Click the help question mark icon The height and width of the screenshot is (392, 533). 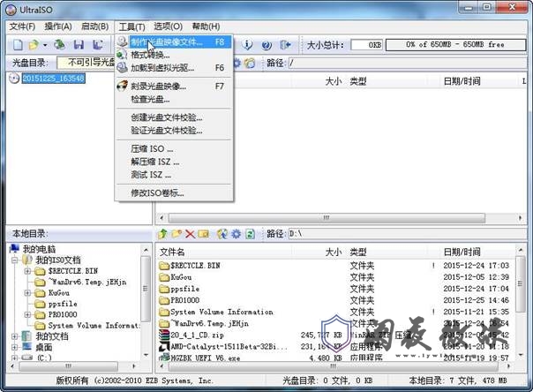point(266,44)
